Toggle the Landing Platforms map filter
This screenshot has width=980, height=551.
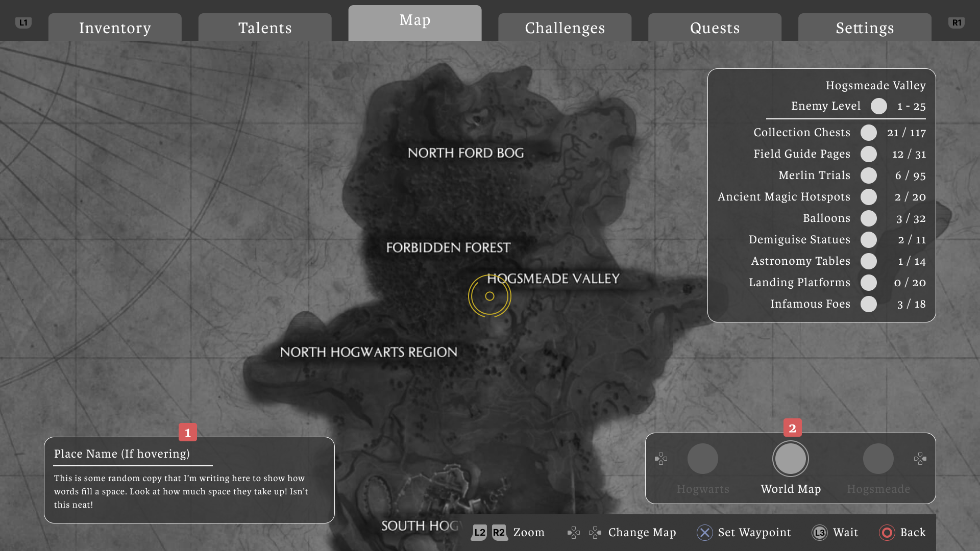pyautogui.click(x=869, y=283)
